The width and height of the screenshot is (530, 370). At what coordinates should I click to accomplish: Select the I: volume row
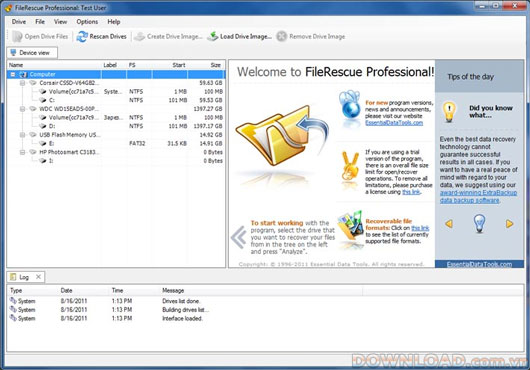click(116, 161)
